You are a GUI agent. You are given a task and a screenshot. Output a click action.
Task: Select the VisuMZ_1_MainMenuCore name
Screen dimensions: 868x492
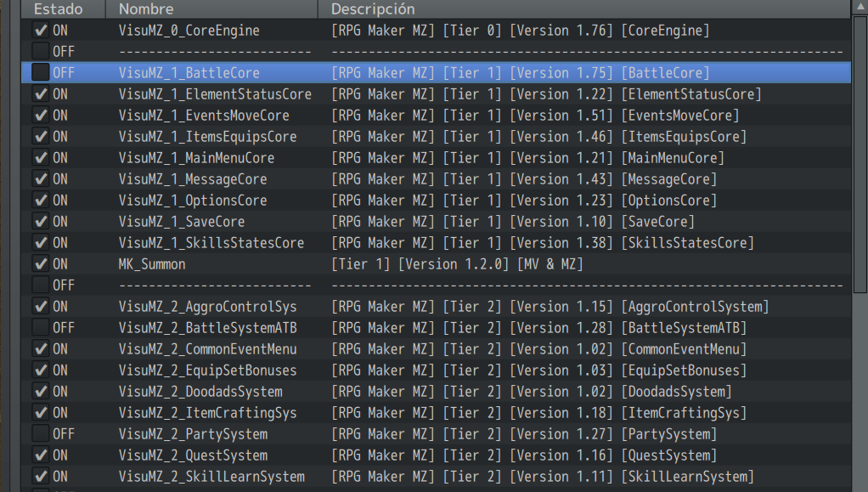coord(196,158)
